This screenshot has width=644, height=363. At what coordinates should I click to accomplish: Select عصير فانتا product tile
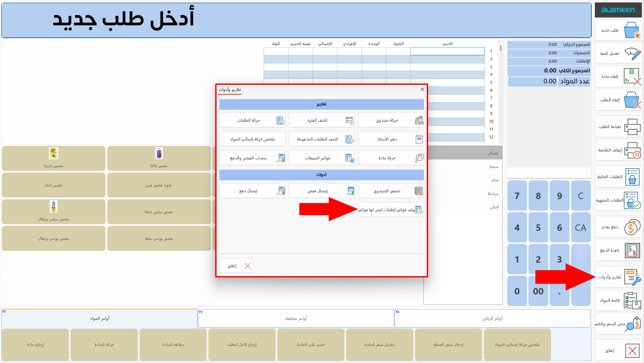(x=159, y=158)
